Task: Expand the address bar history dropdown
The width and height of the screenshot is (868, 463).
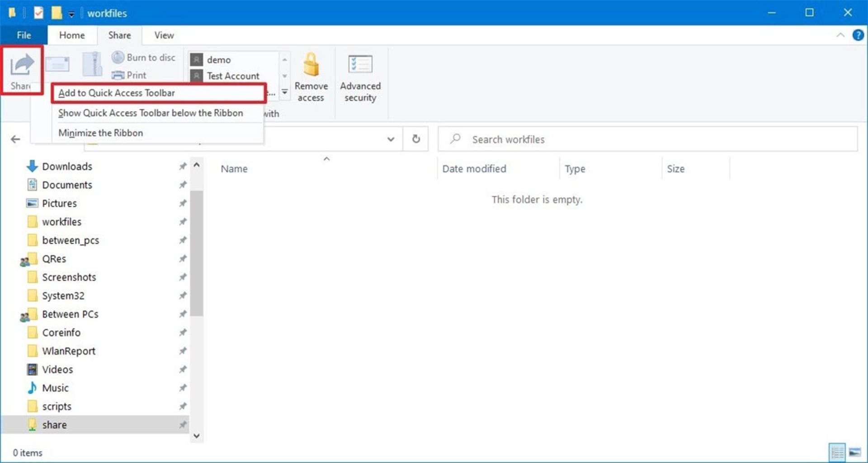Action: pyautogui.click(x=391, y=139)
